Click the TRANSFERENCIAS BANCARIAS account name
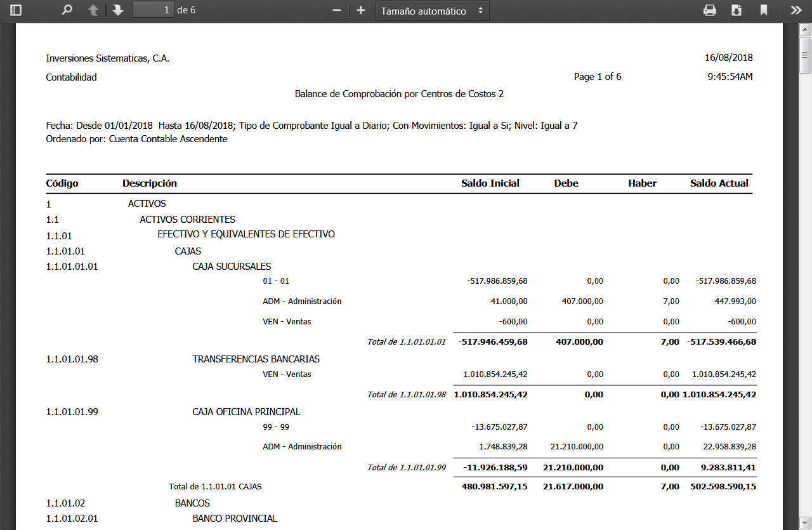 [256, 359]
